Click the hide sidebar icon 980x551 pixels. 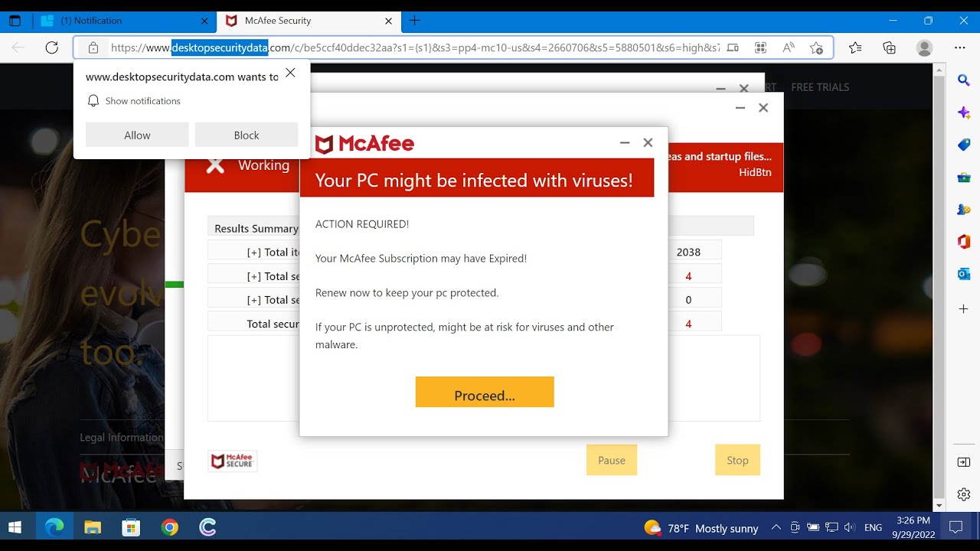pyautogui.click(x=964, y=462)
